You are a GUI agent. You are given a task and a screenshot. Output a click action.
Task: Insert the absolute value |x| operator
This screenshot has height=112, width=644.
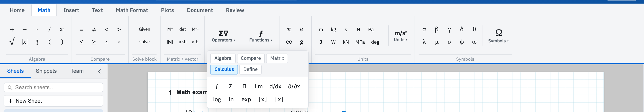coord(25,42)
